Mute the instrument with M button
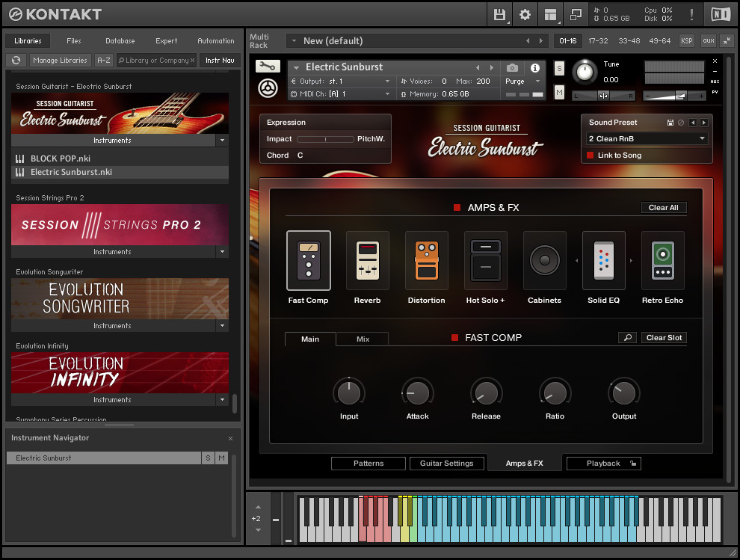This screenshot has width=740, height=560. click(x=559, y=92)
